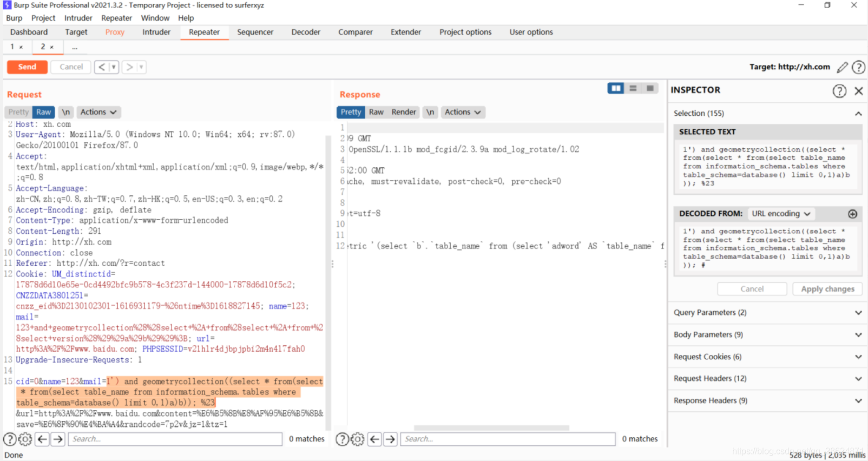Toggle response non-printable characters \n button
Viewport: 868px width, 461px height.
tap(430, 112)
